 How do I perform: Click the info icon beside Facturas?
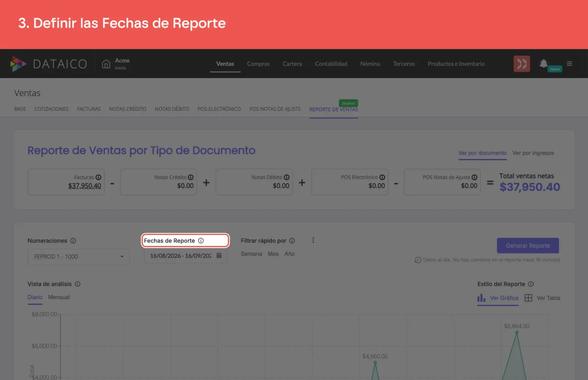coord(98,177)
